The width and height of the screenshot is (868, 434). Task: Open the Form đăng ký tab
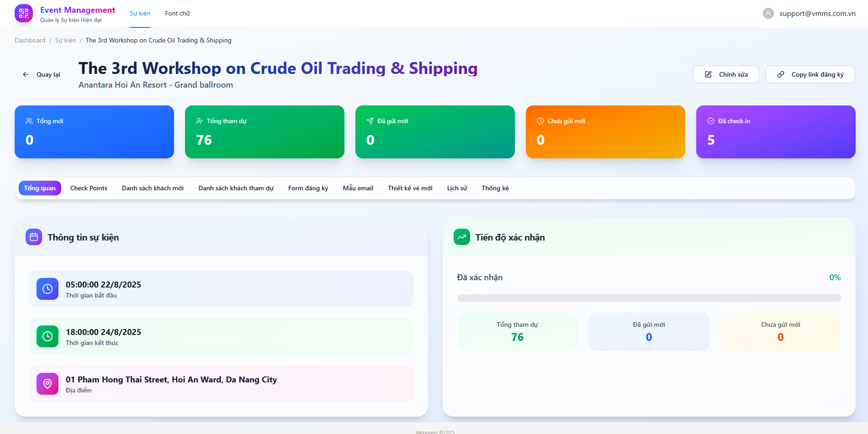(308, 188)
